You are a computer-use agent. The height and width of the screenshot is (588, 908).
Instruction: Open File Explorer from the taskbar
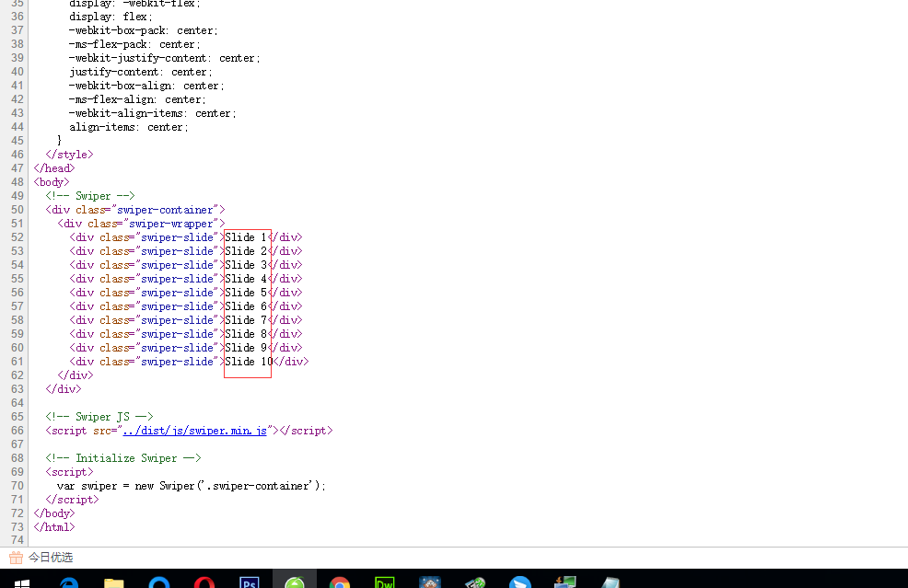tap(113, 582)
